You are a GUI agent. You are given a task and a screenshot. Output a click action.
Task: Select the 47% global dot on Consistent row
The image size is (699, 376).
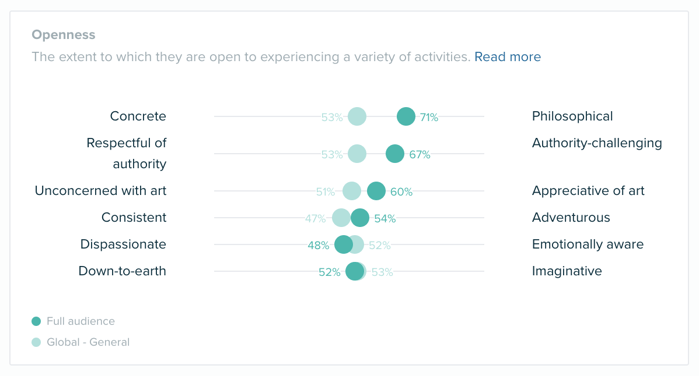coord(341,218)
